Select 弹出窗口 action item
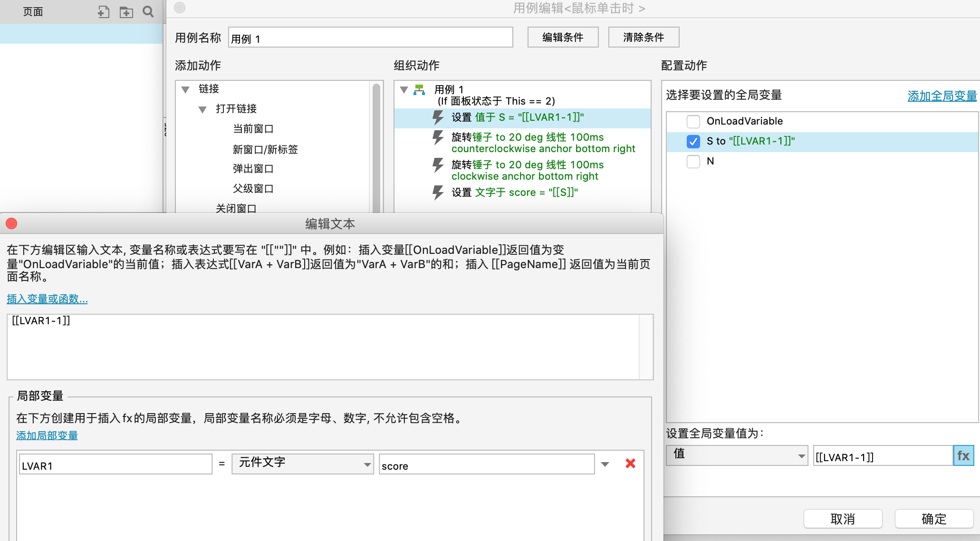Screen dimensions: 980x541 253,169
